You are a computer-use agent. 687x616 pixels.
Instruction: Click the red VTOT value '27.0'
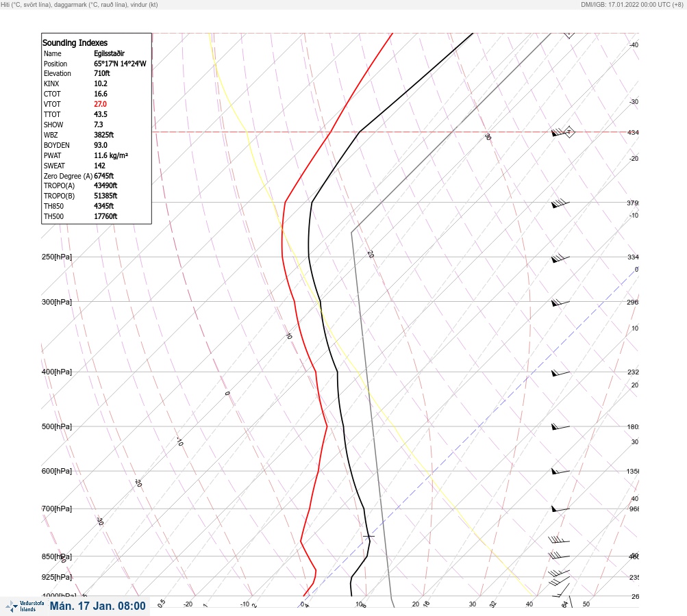[x=100, y=104]
